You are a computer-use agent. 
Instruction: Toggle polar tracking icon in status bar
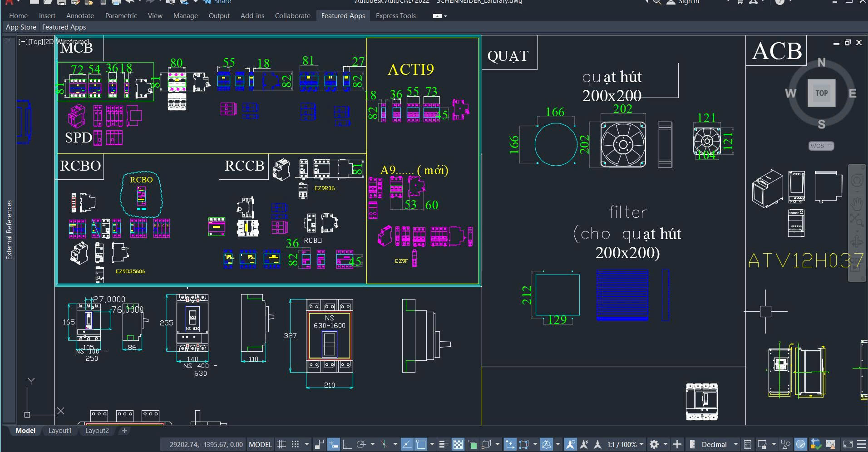[361, 444]
